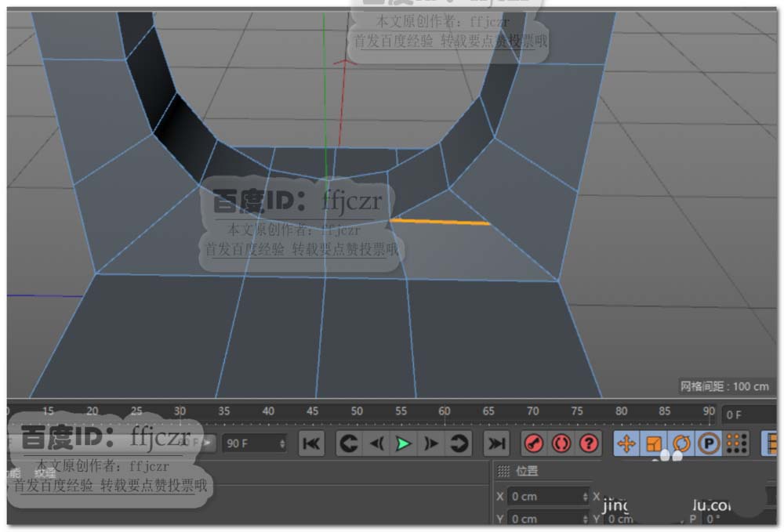Play the animation forwards
784x532 pixels.
(403, 443)
